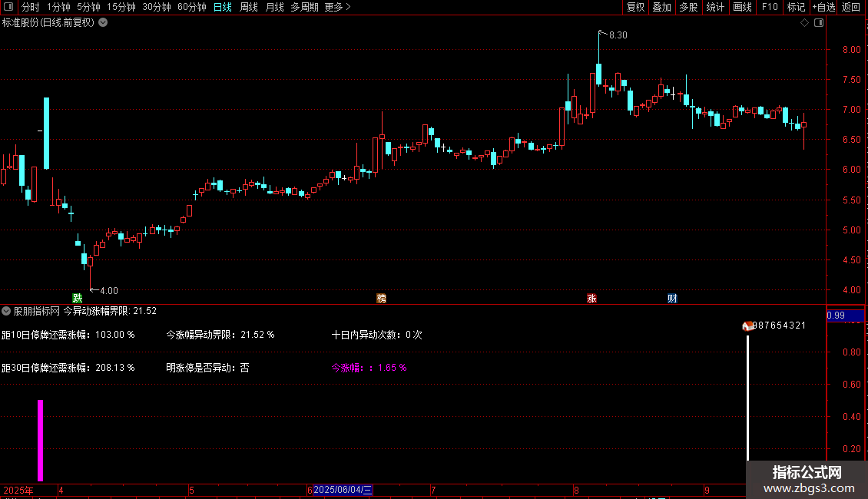Click the 统计 statistics button

pos(715,7)
